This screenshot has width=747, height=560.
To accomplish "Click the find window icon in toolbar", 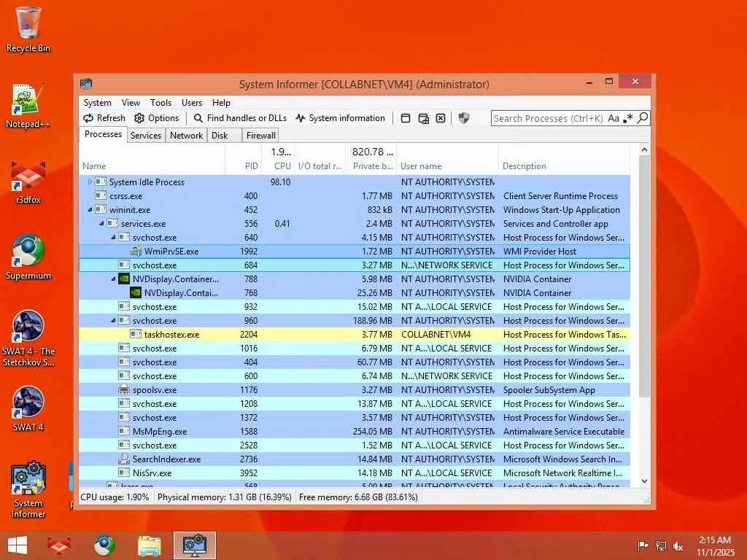I will [x=406, y=118].
